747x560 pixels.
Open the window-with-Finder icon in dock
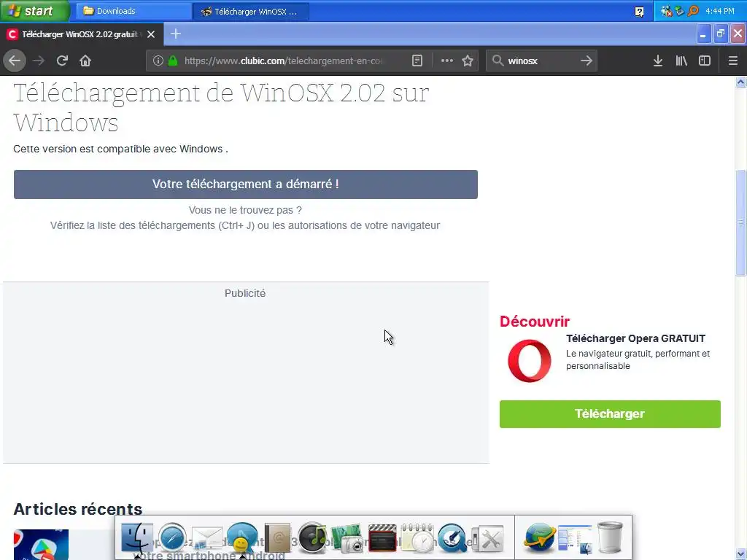(x=575, y=539)
